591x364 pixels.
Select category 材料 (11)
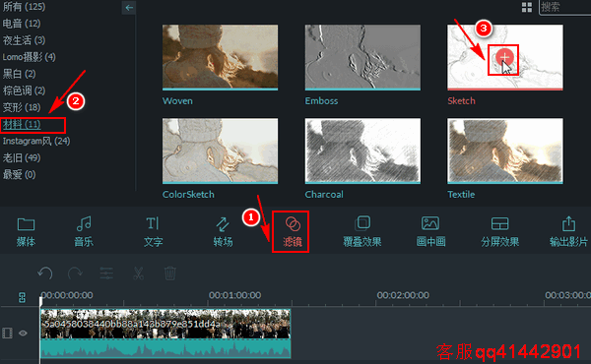(x=22, y=125)
